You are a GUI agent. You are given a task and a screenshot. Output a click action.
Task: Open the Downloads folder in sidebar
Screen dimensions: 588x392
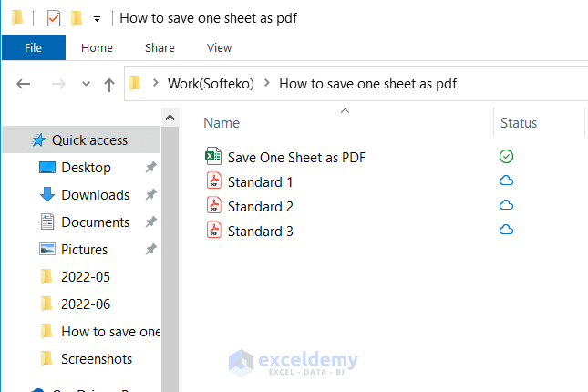tap(95, 194)
